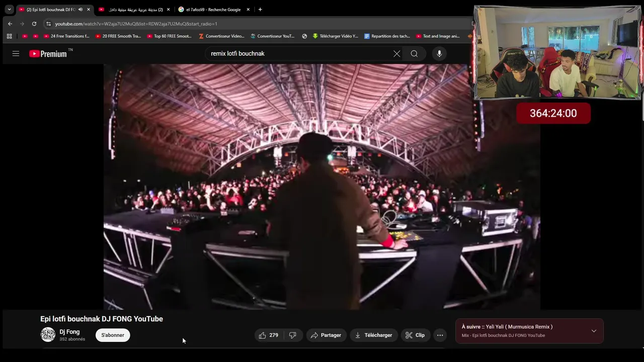Open a new browser tab

point(260,10)
